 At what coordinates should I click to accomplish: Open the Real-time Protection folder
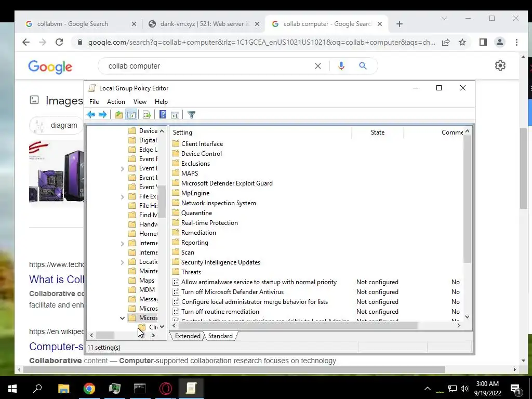tap(209, 222)
